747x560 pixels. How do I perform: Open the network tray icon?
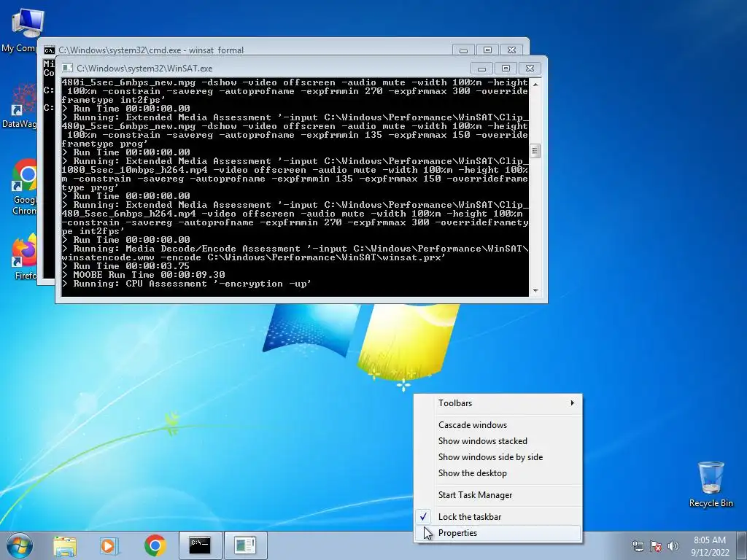pyautogui.click(x=638, y=546)
